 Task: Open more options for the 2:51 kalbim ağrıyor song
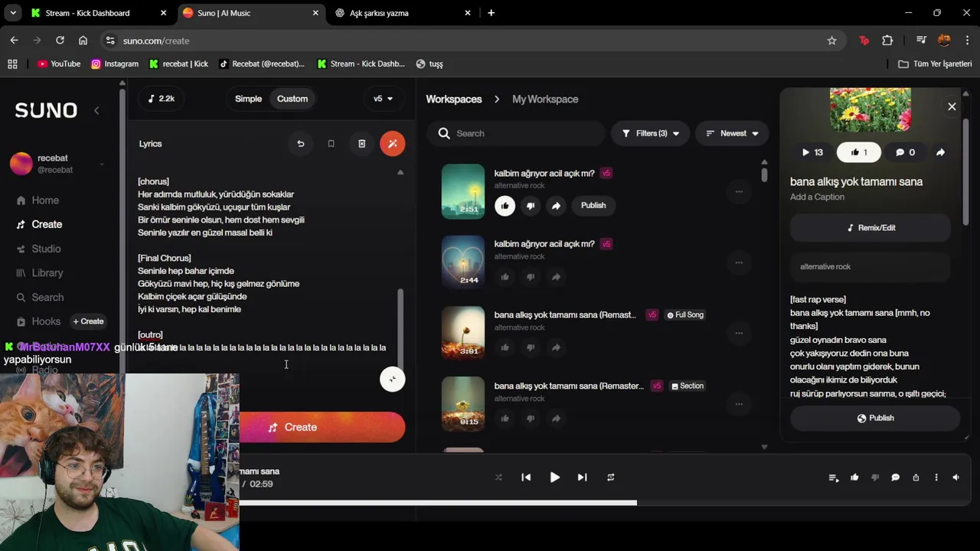point(739,191)
